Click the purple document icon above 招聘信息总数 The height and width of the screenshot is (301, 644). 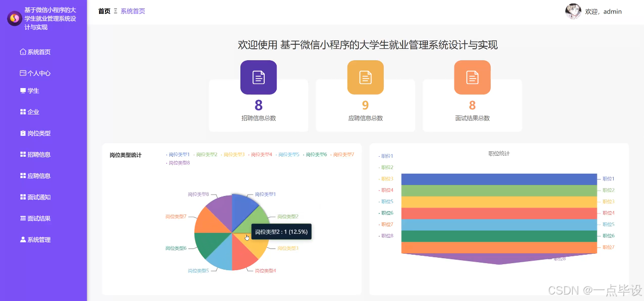pyautogui.click(x=258, y=77)
